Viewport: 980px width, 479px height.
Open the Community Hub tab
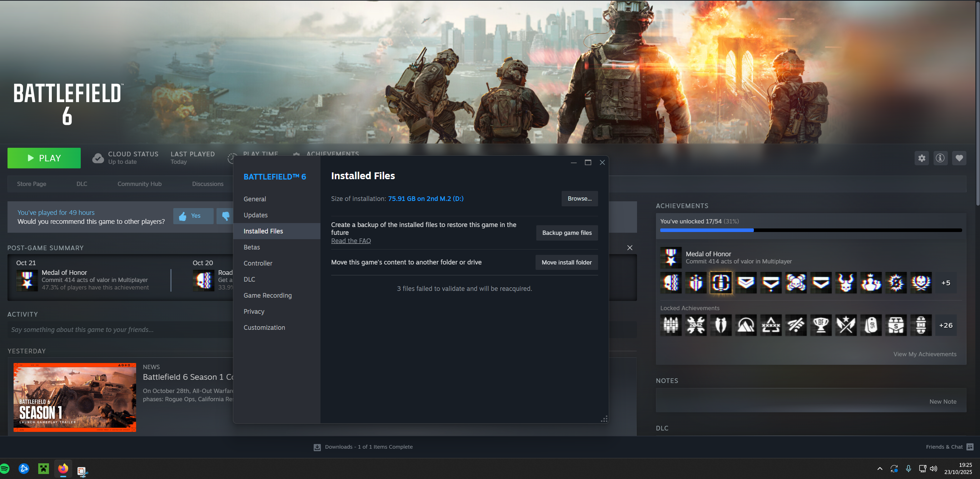tap(139, 184)
